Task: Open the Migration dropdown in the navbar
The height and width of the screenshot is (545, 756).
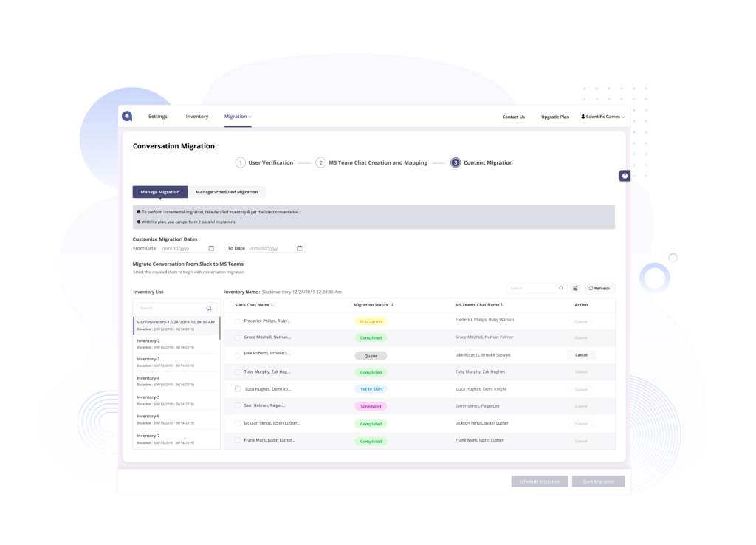Action: pos(238,116)
